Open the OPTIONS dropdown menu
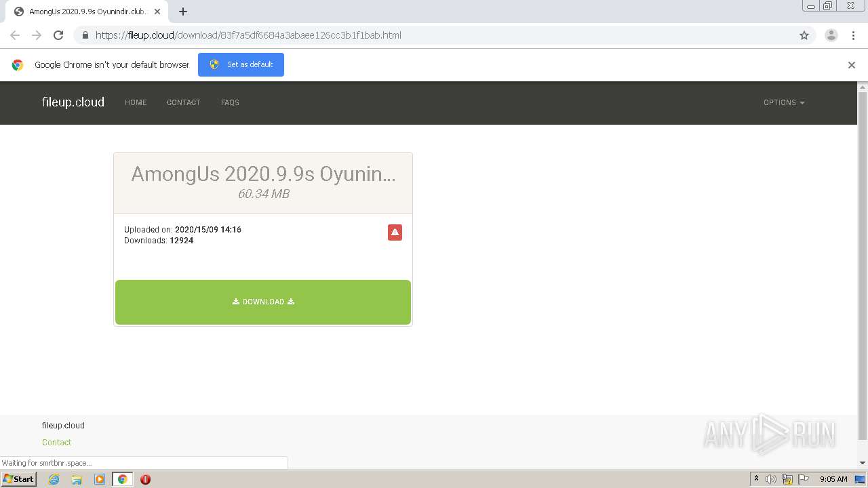 (784, 103)
